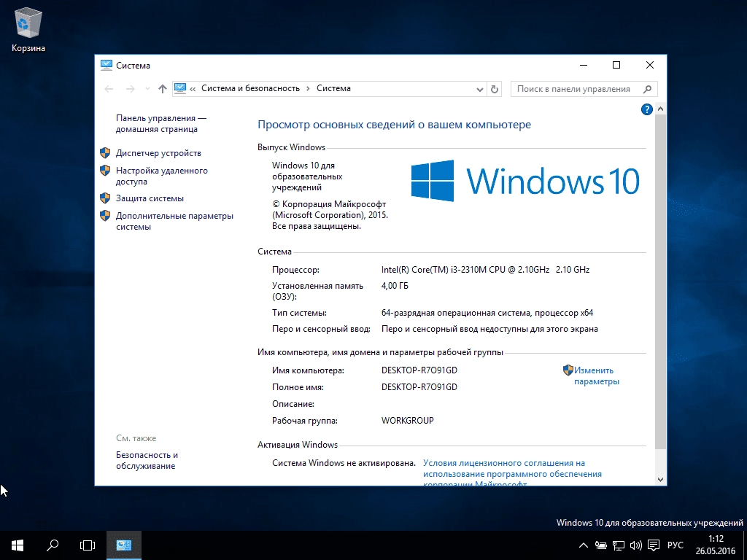Click computer name DESKTOP-R7O91GD value
This screenshot has width=747, height=560.
click(419, 370)
